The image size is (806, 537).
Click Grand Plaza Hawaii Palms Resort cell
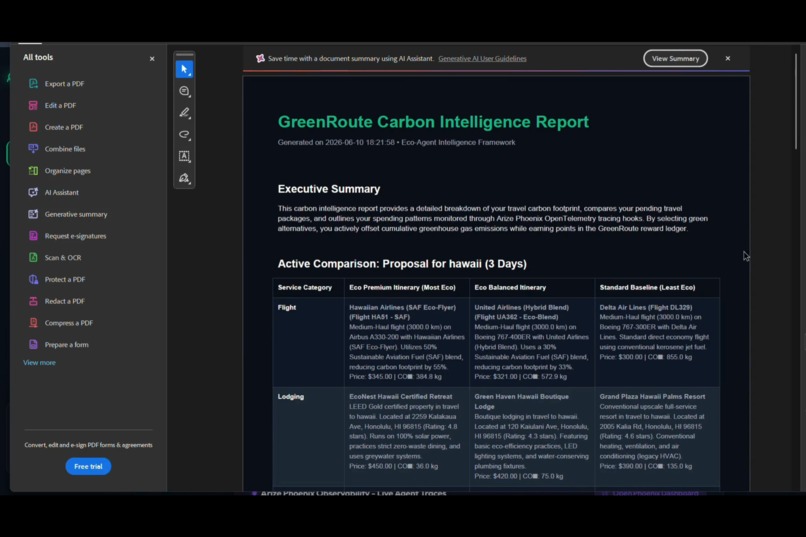(657, 437)
